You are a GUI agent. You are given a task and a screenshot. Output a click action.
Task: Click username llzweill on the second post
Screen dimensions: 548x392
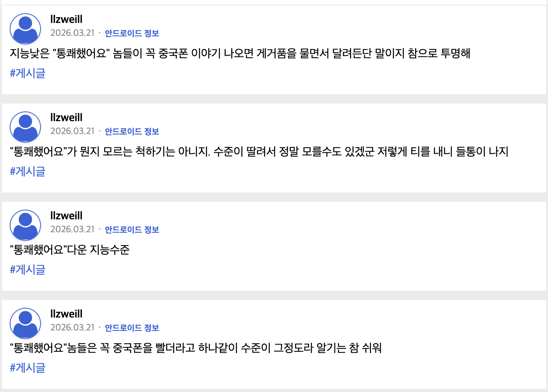pos(66,117)
